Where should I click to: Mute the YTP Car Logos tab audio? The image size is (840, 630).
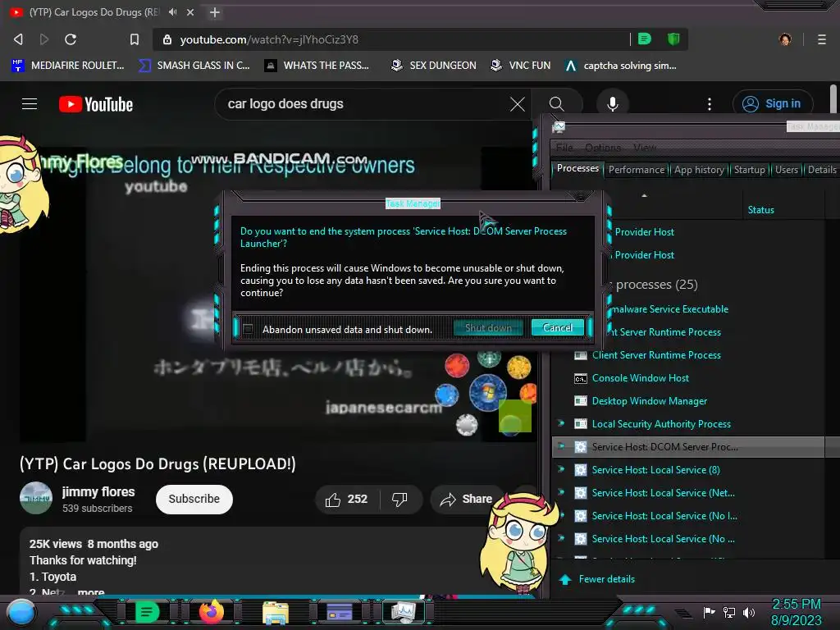click(x=172, y=11)
